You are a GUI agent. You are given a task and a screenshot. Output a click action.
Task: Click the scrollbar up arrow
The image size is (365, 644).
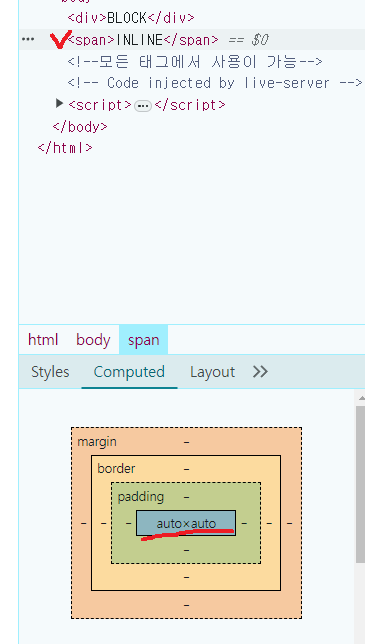[361, 398]
